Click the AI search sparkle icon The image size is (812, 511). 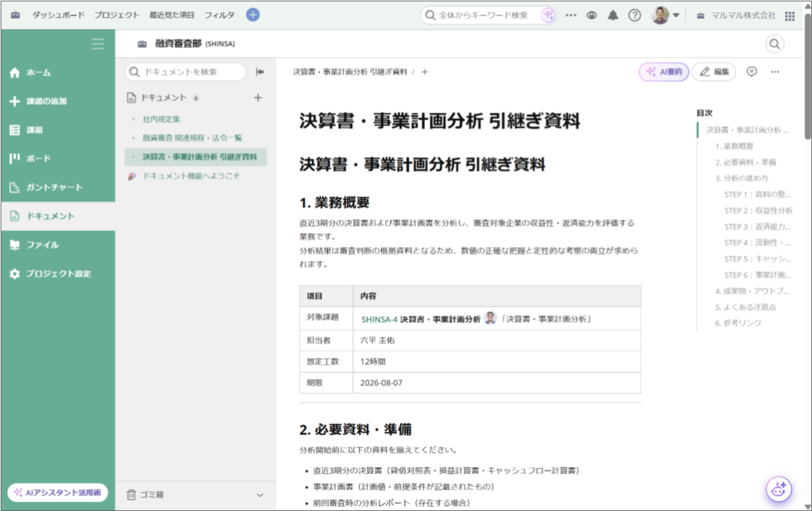tap(548, 15)
